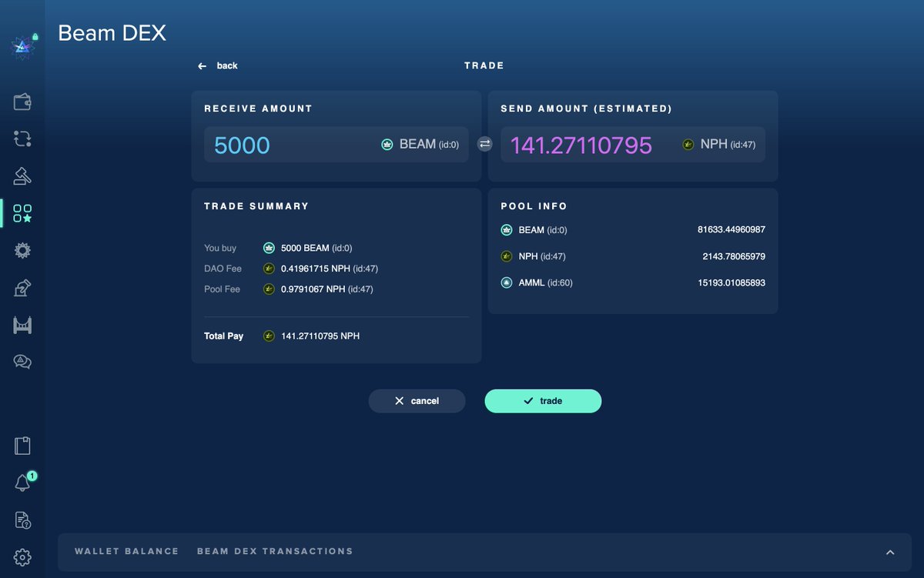Open the gear-shaped DApp icon in the middle of the sidebar
Image resolution: width=924 pixels, height=578 pixels.
tap(22, 250)
